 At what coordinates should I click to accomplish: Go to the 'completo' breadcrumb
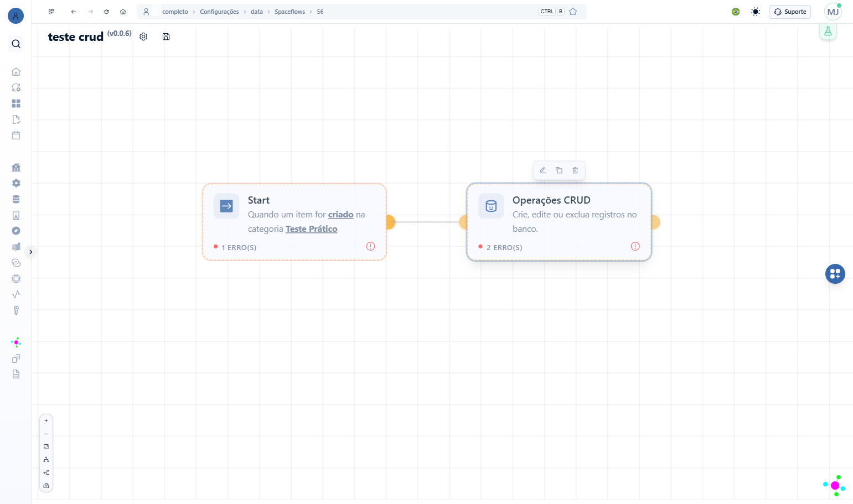tap(175, 12)
